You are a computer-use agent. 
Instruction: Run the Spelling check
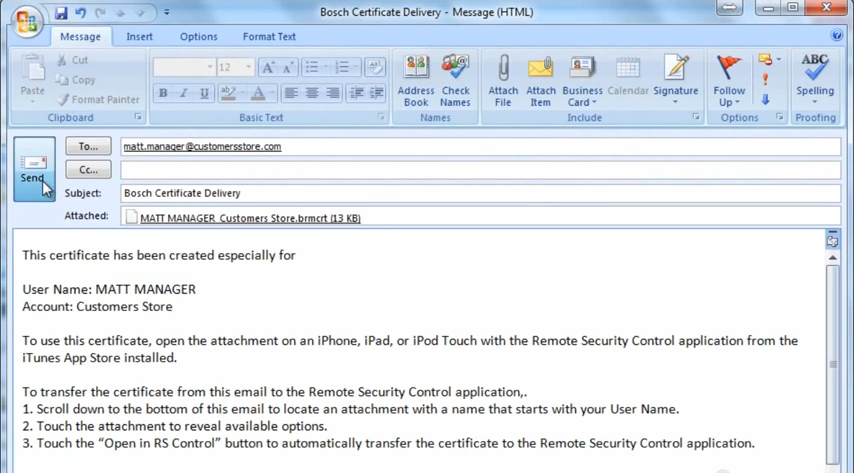815,80
